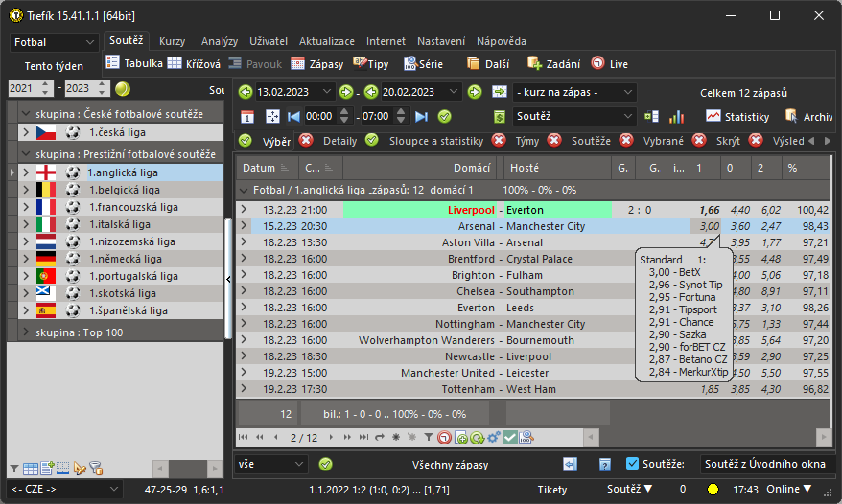This screenshot has height=504, width=842.
Task: Jump to start time with blue skip-back icon
Action: [293, 117]
